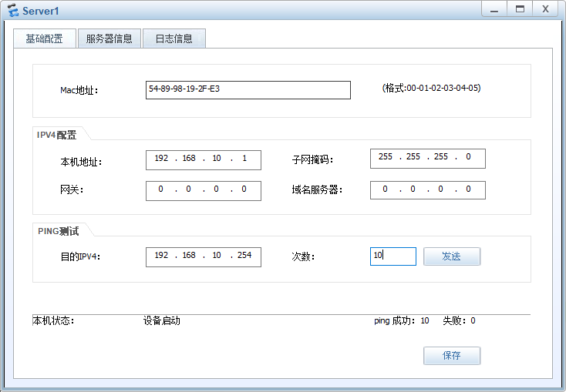Viewport: 566px width, 392px height.
Task: Click the 保存 button
Action: 451,356
